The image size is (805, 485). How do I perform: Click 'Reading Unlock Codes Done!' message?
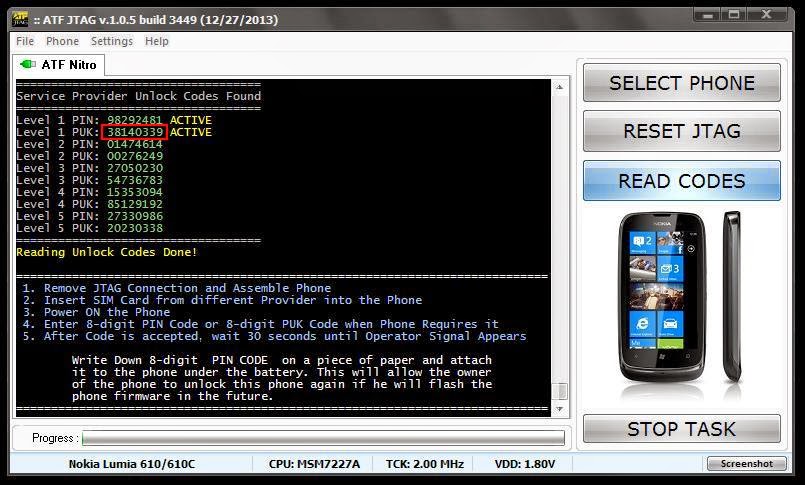click(x=107, y=252)
